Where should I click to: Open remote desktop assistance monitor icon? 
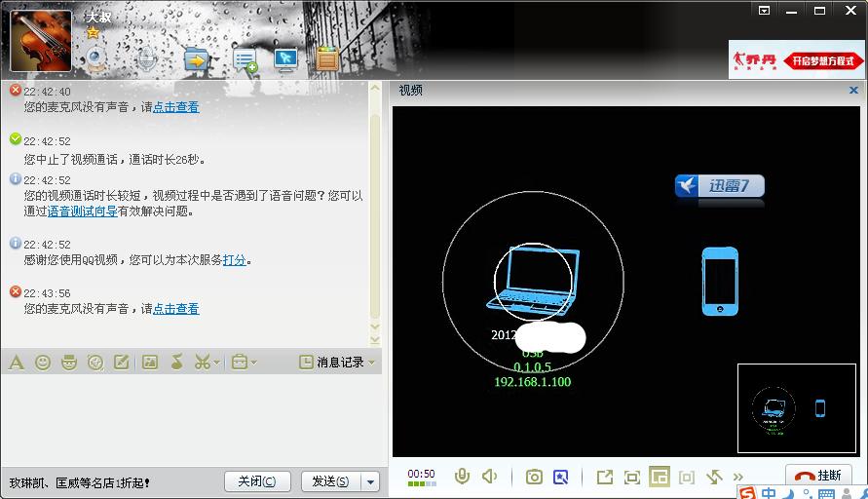click(285, 59)
